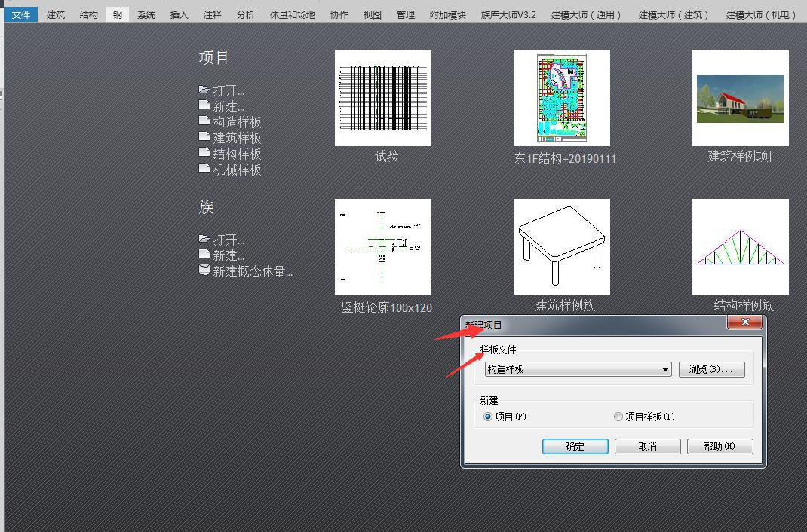Open the 建筑样例项目 thumbnail
The width and height of the screenshot is (807, 532).
(x=740, y=98)
